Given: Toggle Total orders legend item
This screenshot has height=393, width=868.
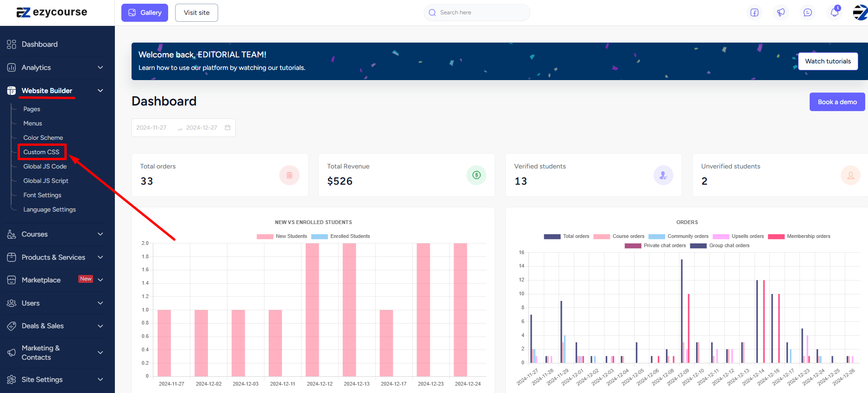Looking at the screenshot, I should pyautogui.click(x=566, y=237).
